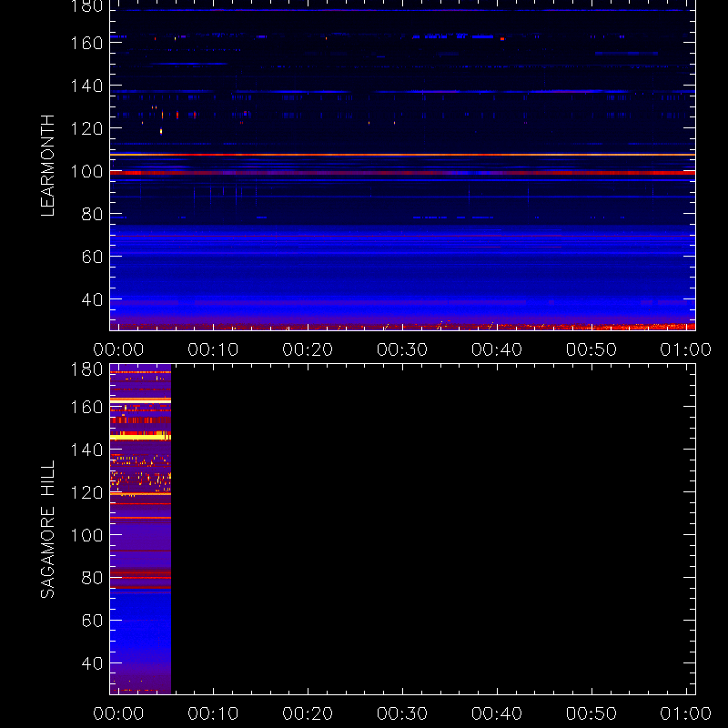Screen dimensions: 728x728
Task: Click the 00:30 time label under Sagamore Hill plot
Action: tap(402, 713)
